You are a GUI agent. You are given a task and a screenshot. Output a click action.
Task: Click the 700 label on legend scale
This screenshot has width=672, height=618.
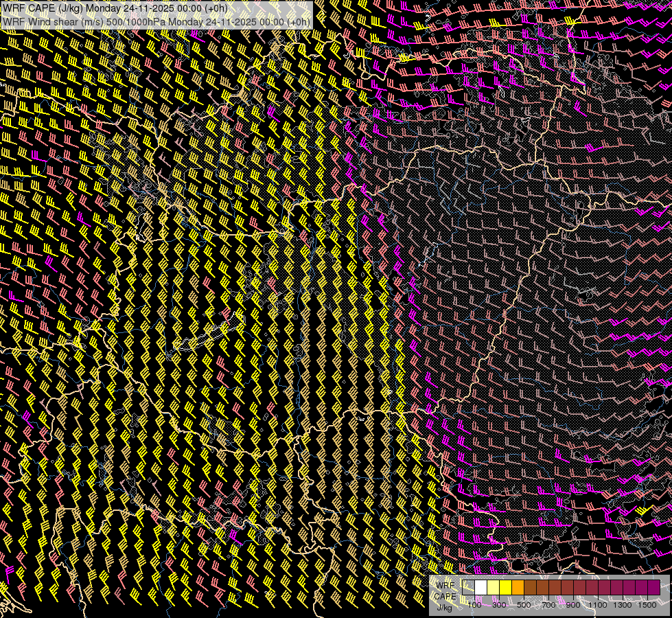coord(548,605)
